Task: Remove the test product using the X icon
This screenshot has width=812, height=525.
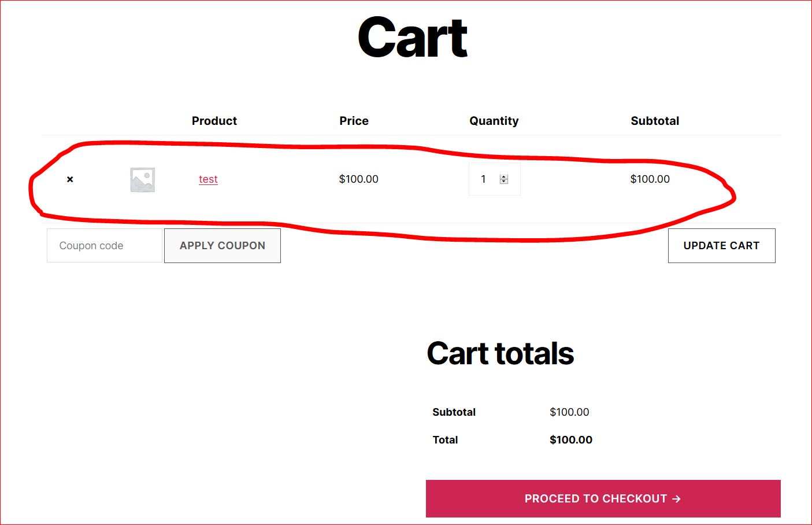Action: click(x=69, y=179)
